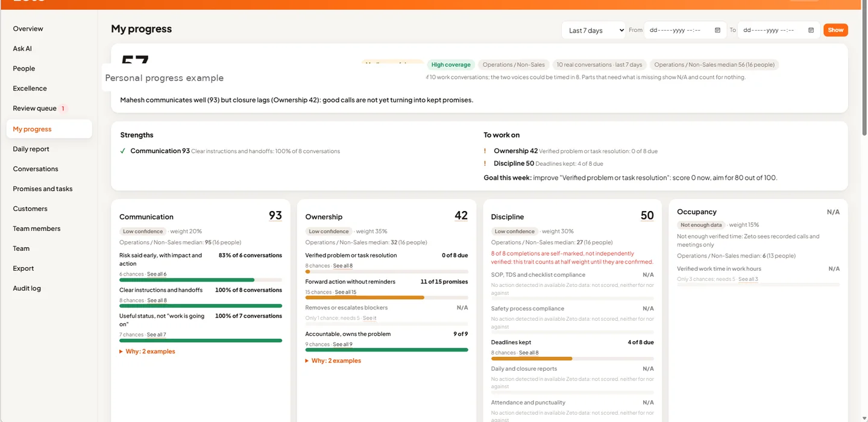Open the Conversations page
The height and width of the screenshot is (422, 868).
coord(36,169)
